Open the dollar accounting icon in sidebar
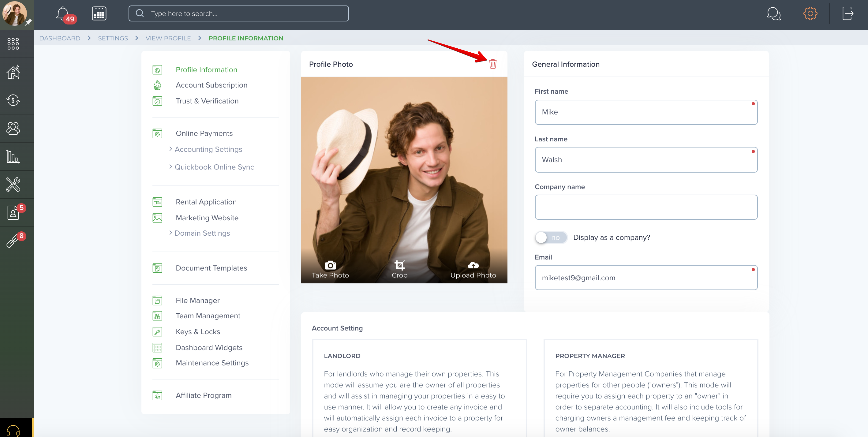868x437 pixels. click(x=13, y=100)
